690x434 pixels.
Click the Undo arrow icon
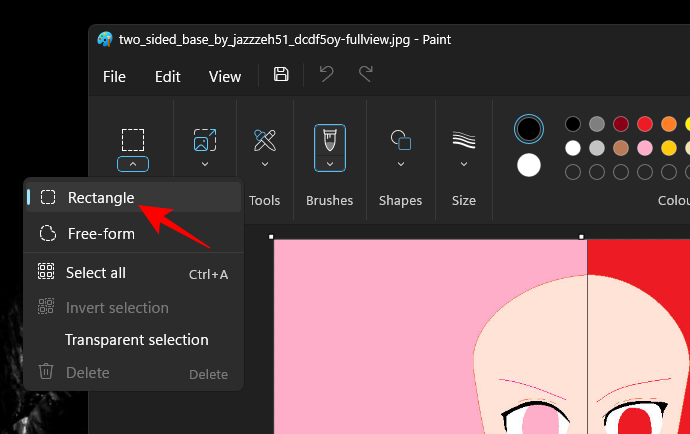click(327, 75)
